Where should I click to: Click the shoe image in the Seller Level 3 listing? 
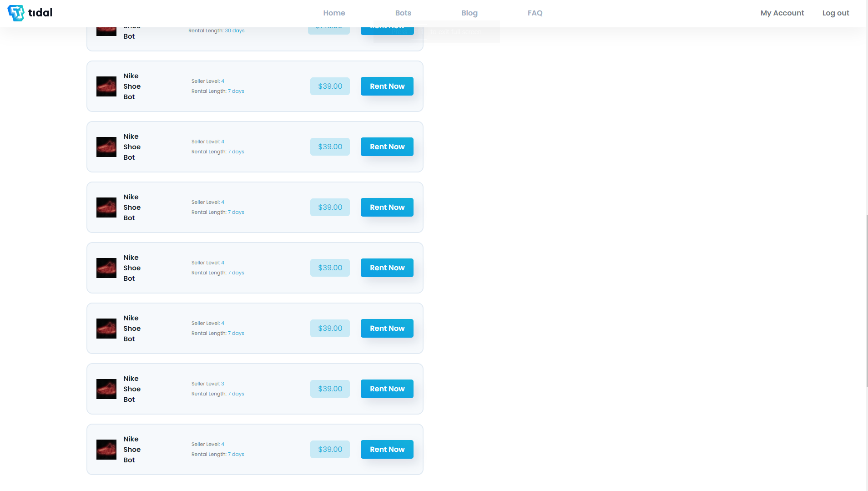tap(106, 389)
